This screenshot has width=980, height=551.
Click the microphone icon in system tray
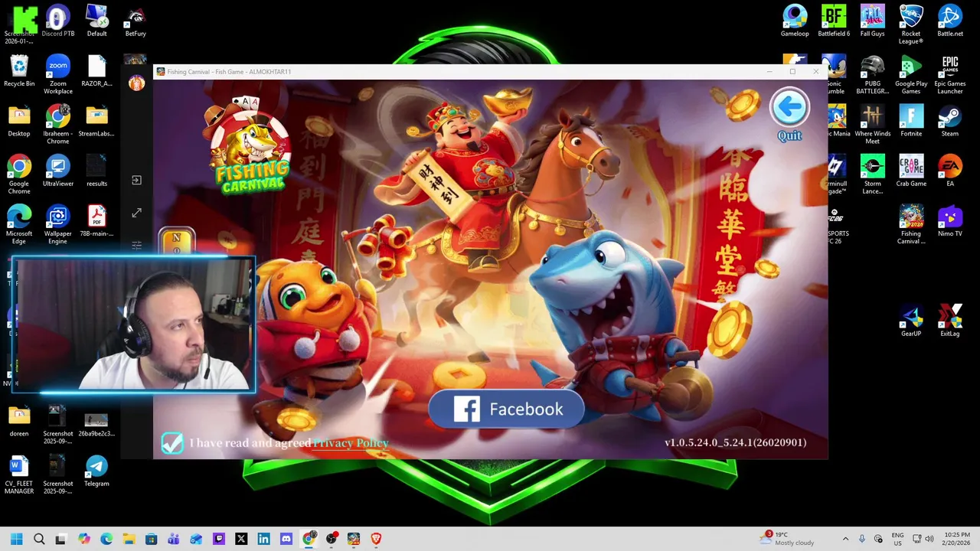[862, 539]
